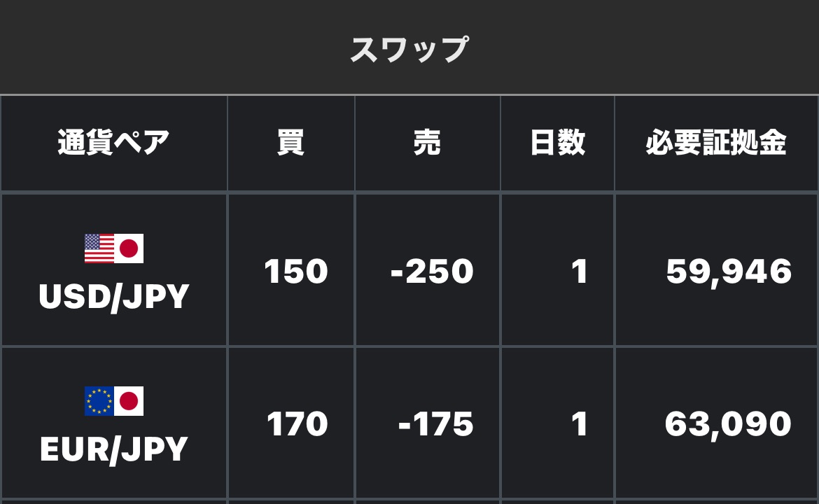819x504 pixels.
Task: Select USD/JPY sell swap value -250
Action: pyautogui.click(x=432, y=272)
